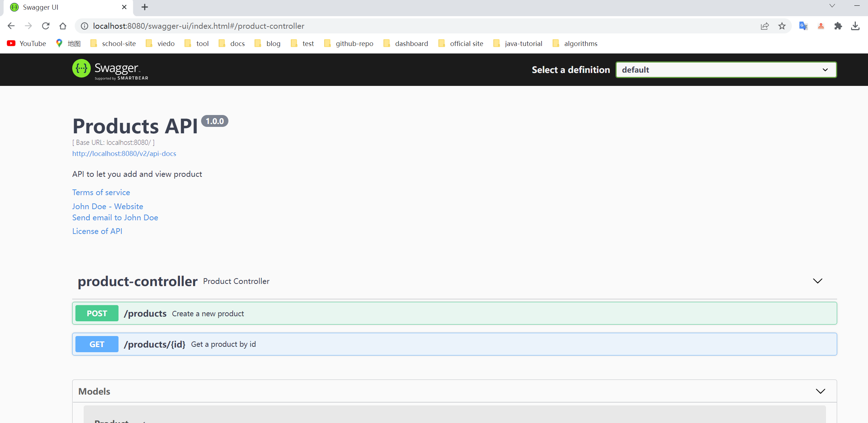Close the Swagger UI tab
This screenshot has height=423, width=868.
coord(124,7)
